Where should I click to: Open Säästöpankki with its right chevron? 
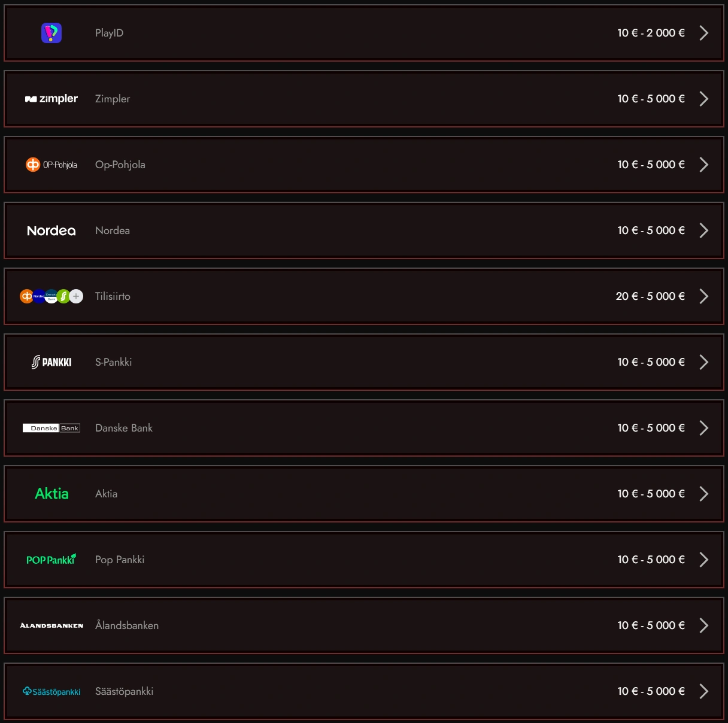click(x=704, y=691)
